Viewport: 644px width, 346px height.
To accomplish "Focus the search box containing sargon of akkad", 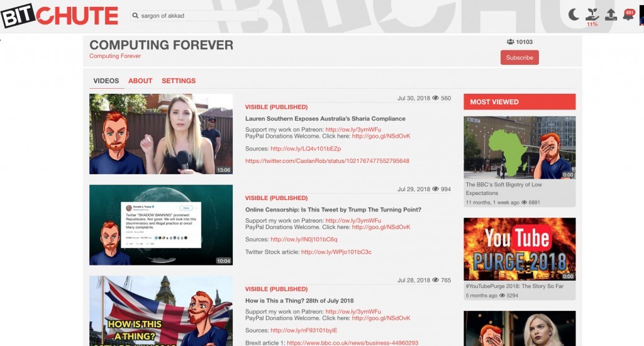I will point(194,16).
